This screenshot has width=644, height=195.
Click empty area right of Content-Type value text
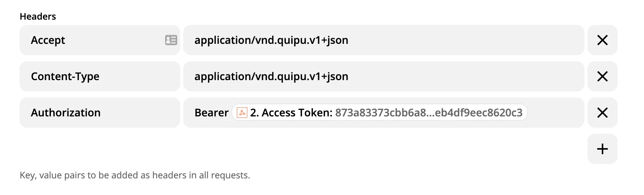point(464,76)
